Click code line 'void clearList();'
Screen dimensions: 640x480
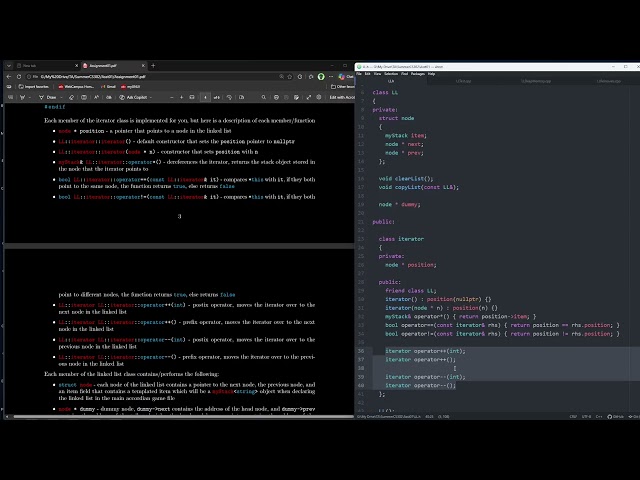tap(406, 178)
